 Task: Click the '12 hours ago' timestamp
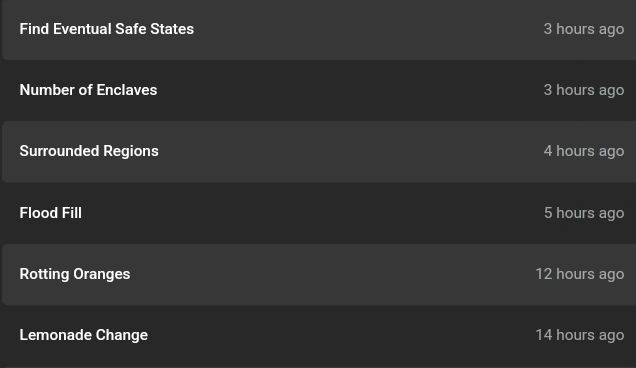point(580,274)
